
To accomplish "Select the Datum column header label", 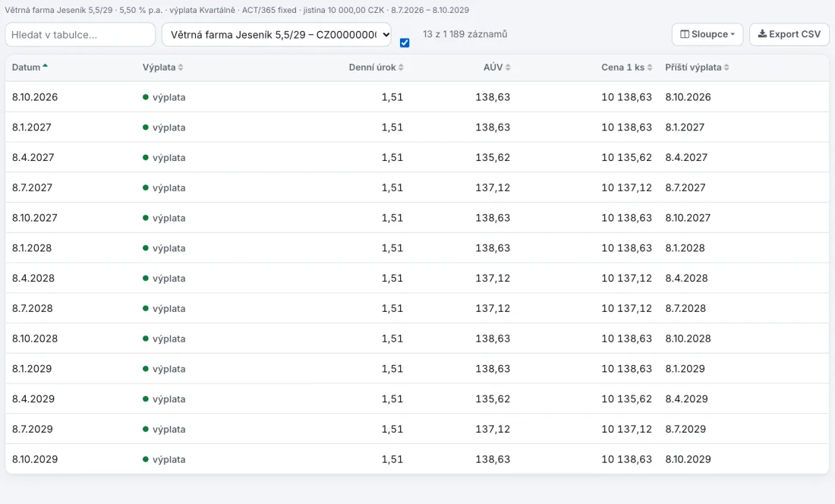I will pyautogui.click(x=26, y=68).
